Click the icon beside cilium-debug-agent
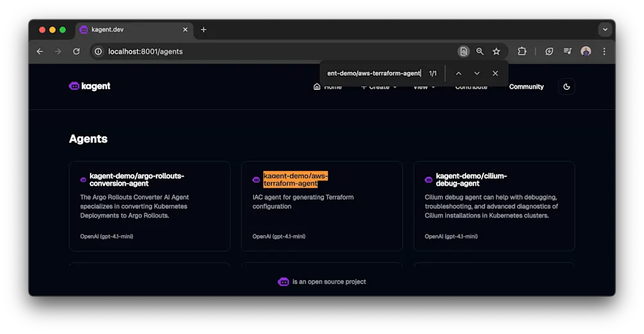644x334 pixels. [x=428, y=180]
